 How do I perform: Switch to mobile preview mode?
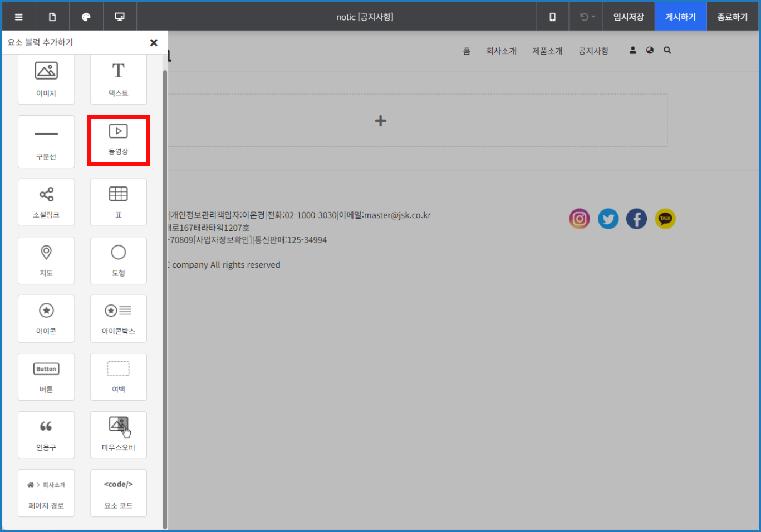coord(552,17)
